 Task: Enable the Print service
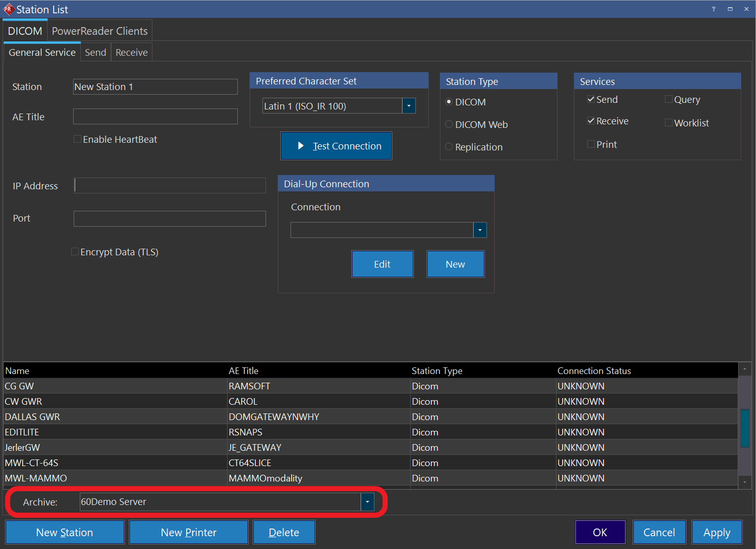click(591, 144)
